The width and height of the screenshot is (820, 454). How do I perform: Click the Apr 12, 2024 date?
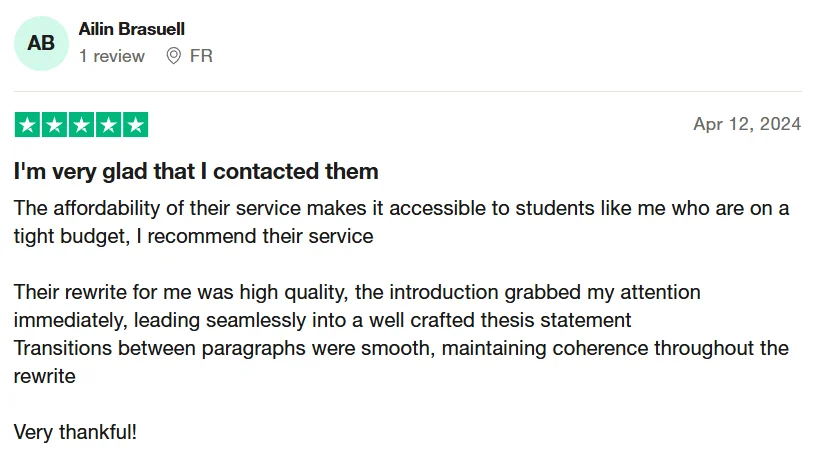pos(747,124)
